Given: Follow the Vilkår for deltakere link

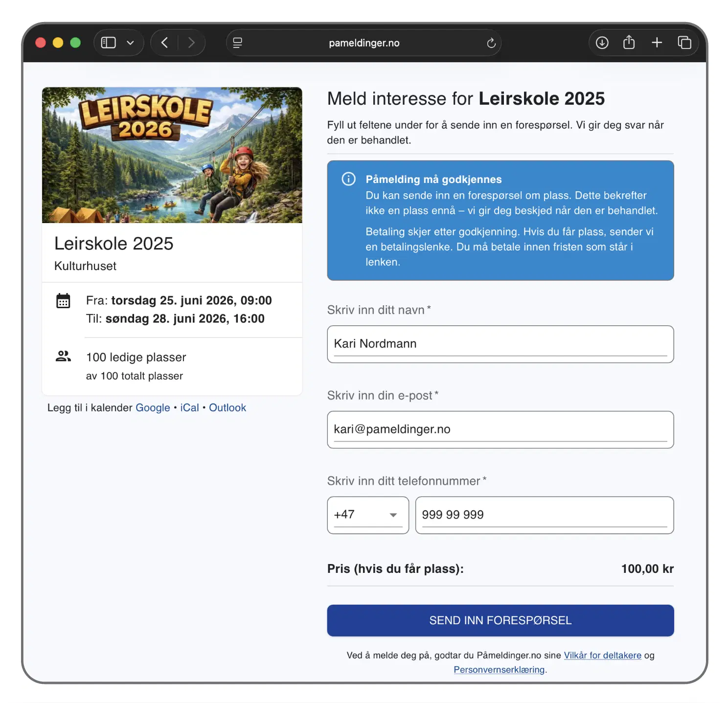Looking at the screenshot, I should pyautogui.click(x=602, y=656).
